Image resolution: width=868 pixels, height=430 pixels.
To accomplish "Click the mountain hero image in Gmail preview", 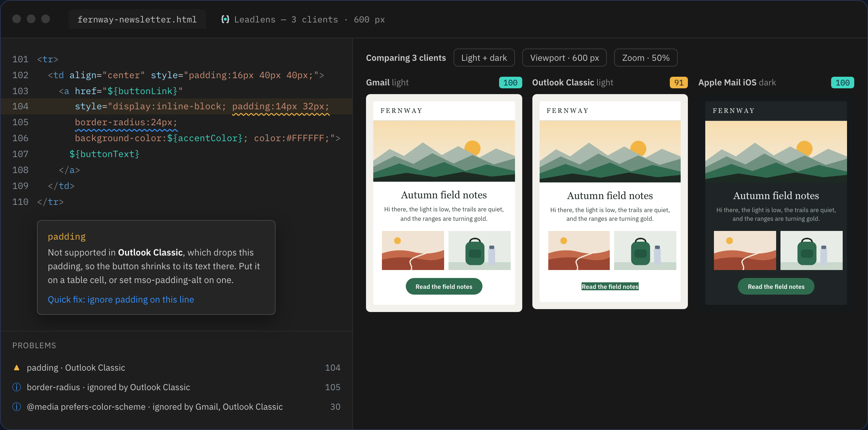I will 444,151.
